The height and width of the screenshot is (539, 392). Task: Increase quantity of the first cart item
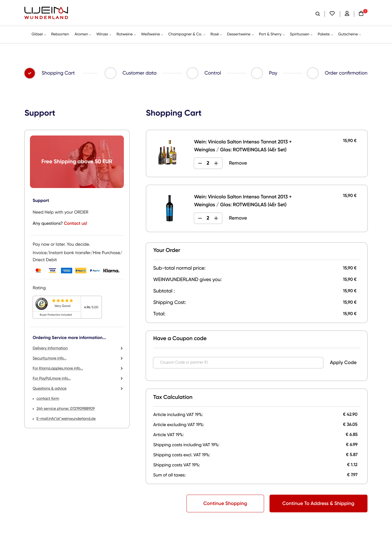click(x=216, y=163)
